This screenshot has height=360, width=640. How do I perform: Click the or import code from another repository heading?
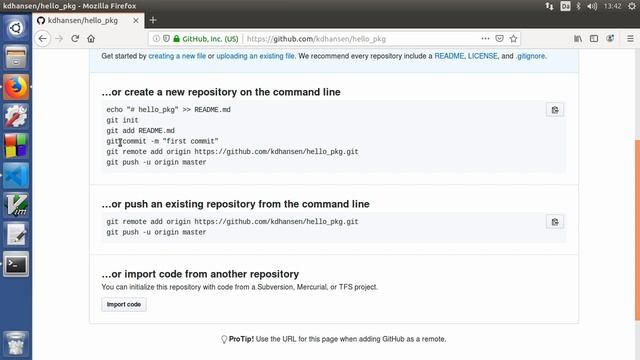200,274
